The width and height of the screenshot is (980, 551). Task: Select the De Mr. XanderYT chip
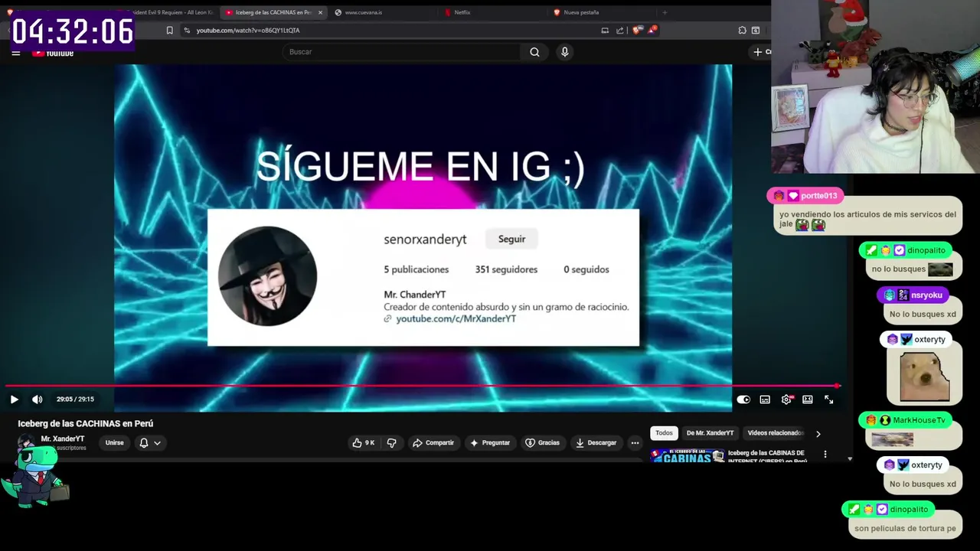[710, 433]
